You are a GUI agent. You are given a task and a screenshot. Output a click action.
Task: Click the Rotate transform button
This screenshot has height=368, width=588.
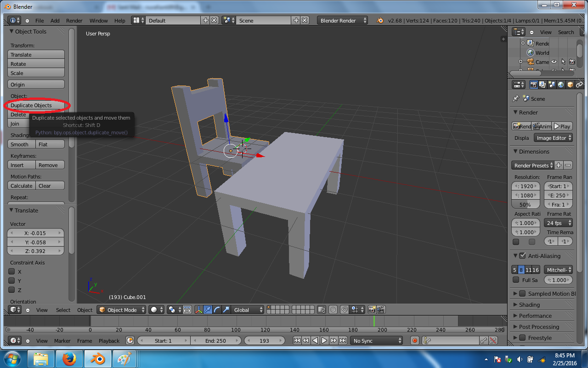[36, 64]
